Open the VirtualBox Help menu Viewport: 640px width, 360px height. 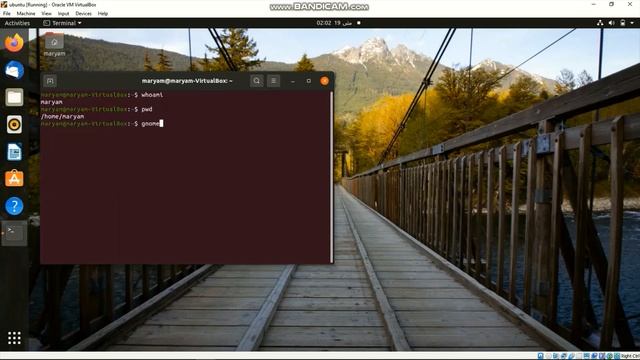coord(102,13)
